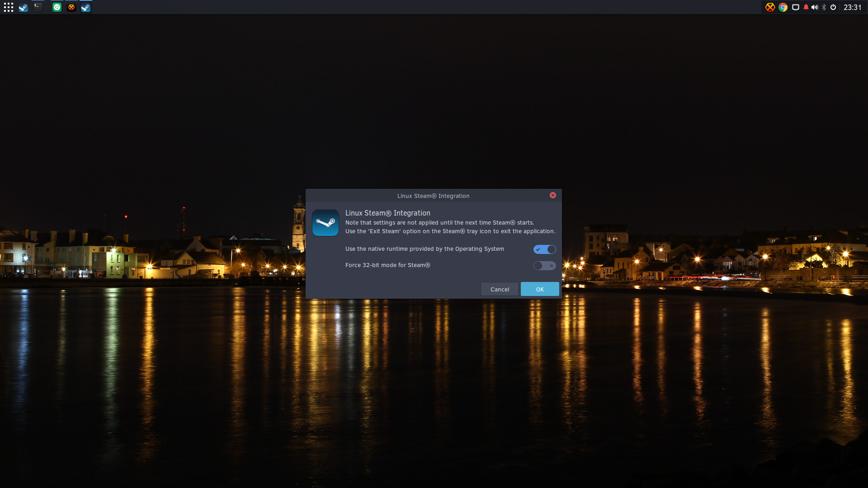Cancel the Linux Steam Integration dialog
Screen dimensions: 868x488
point(500,289)
